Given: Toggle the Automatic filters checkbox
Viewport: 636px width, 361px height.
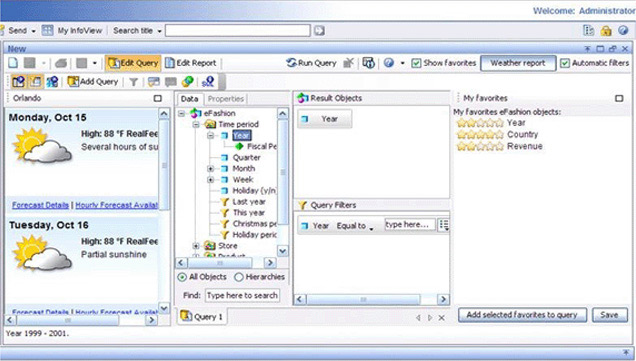Looking at the screenshot, I should [565, 63].
